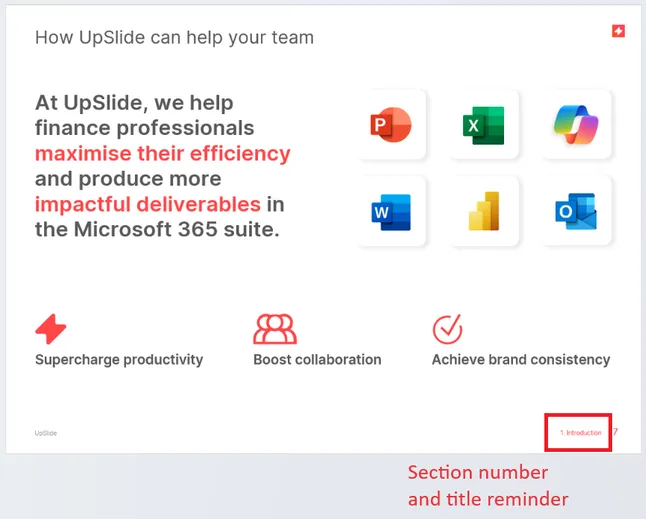This screenshot has width=646, height=519.
Task: Select the 'Supercharge productivity' label
Action: point(119,360)
